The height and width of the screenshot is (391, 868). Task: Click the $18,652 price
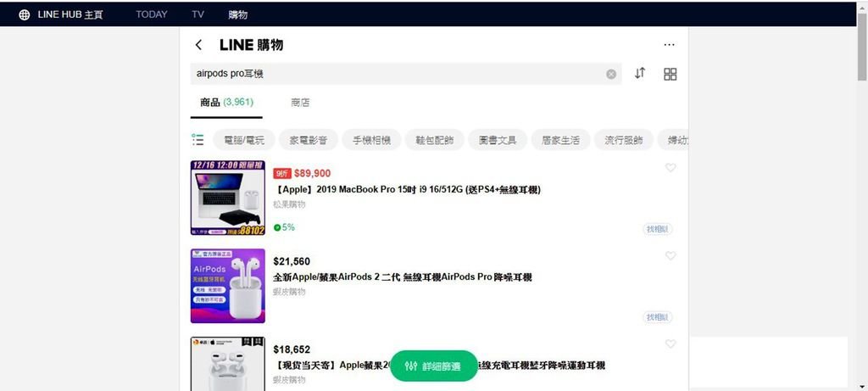pyautogui.click(x=292, y=349)
